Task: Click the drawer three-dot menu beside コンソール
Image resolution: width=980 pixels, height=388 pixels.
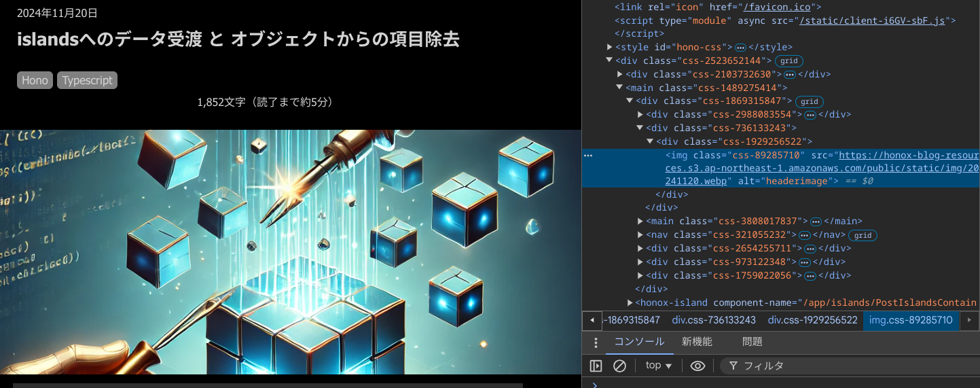Action: [x=596, y=342]
